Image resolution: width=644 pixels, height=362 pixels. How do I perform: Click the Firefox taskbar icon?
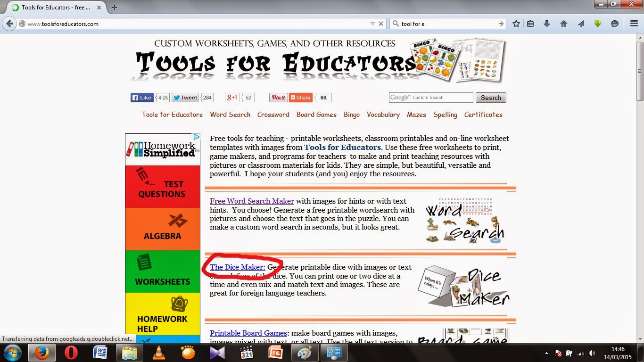[42, 353]
